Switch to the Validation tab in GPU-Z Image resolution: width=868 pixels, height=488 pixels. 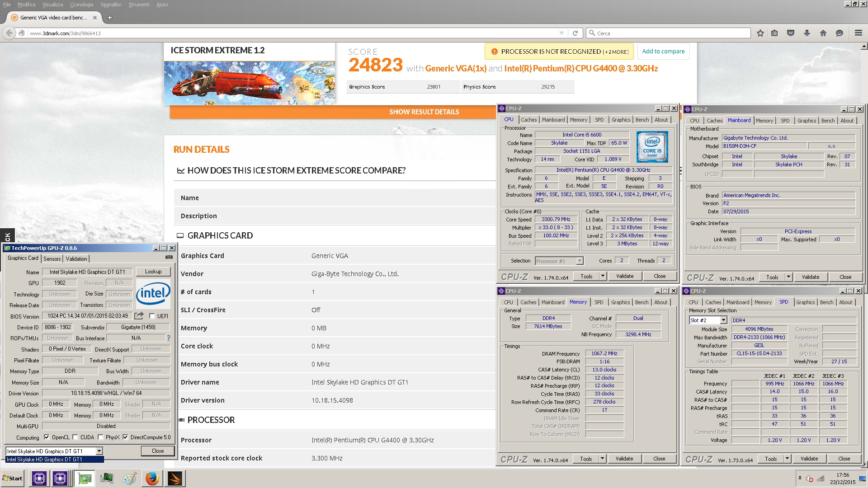tap(76, 258)
